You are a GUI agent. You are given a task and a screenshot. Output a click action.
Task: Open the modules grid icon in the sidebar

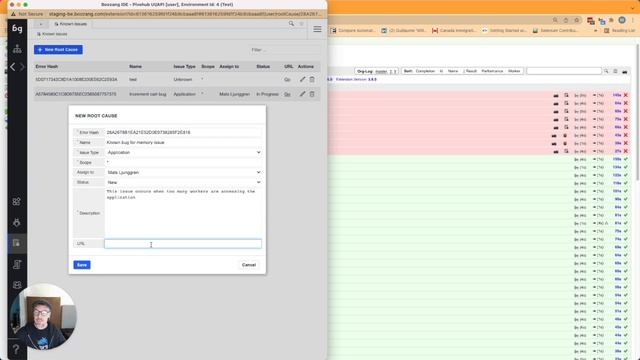(17, 202)
